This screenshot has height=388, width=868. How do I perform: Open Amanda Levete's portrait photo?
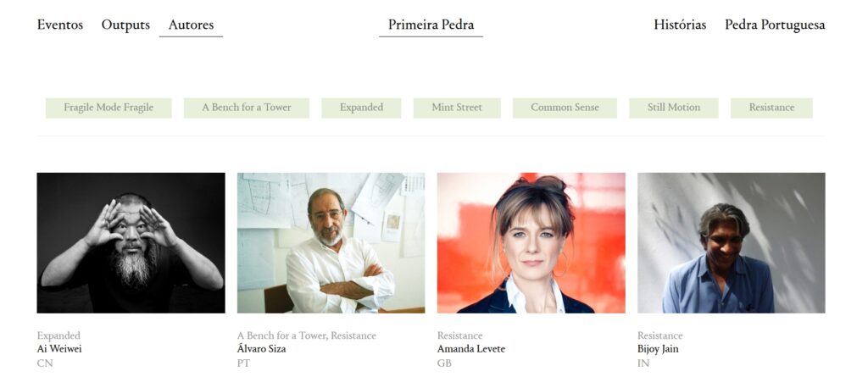coord(531,243)
